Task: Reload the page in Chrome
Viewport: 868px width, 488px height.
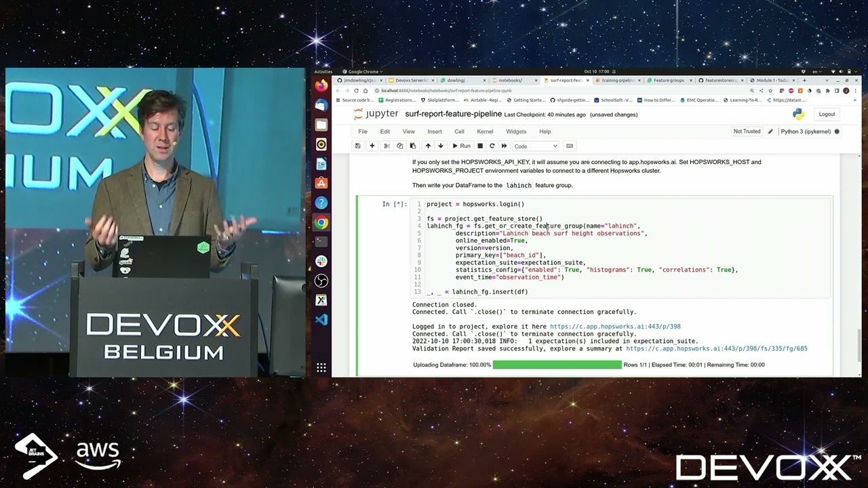Action: click(356, 90)
